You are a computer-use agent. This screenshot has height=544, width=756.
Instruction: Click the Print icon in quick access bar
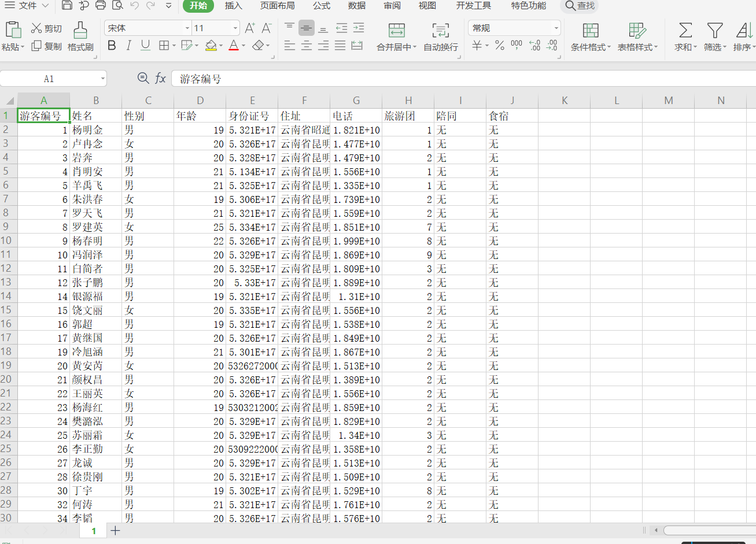101,6
